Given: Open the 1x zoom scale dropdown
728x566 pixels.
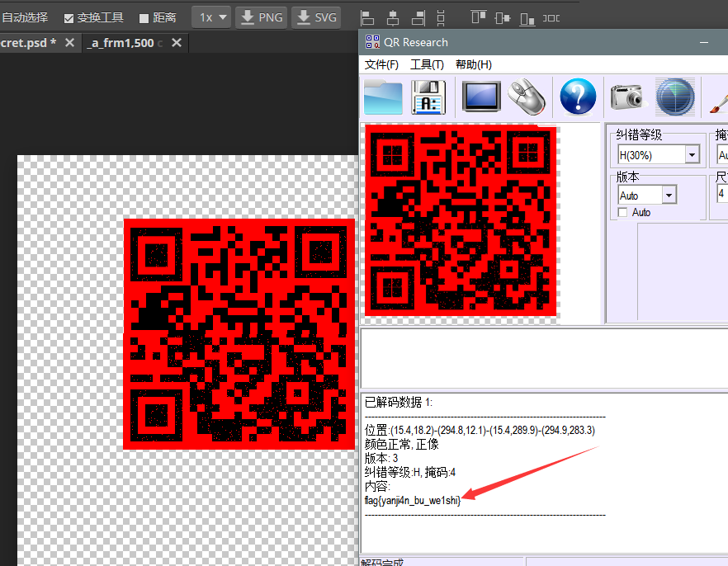Looking at the screenshot, I should (x=211, y=17).
